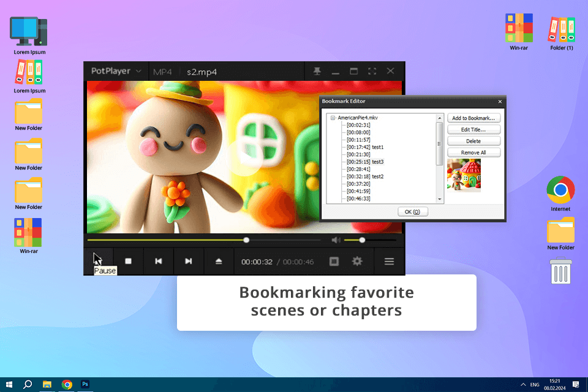This screenshot has height=392, width=588.
Task: Click the bookmark preview thumbnail
Action: coord(464,175)
